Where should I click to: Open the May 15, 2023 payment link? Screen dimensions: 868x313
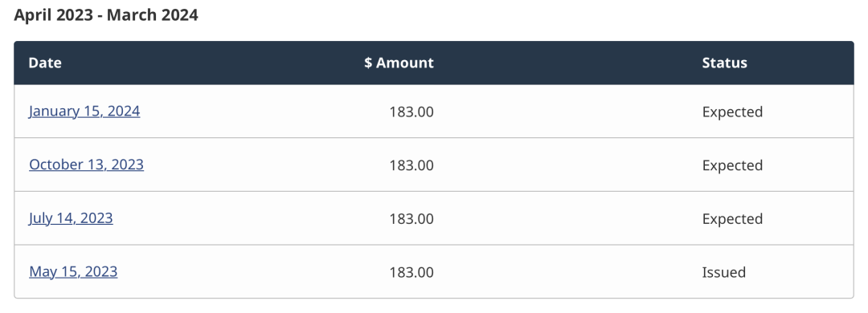click(73, 271)
